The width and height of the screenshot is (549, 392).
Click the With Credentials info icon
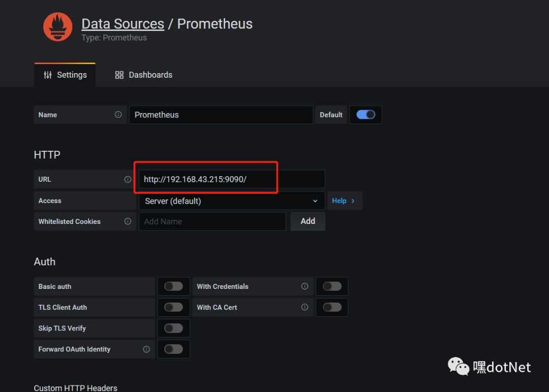pos(304,286)
